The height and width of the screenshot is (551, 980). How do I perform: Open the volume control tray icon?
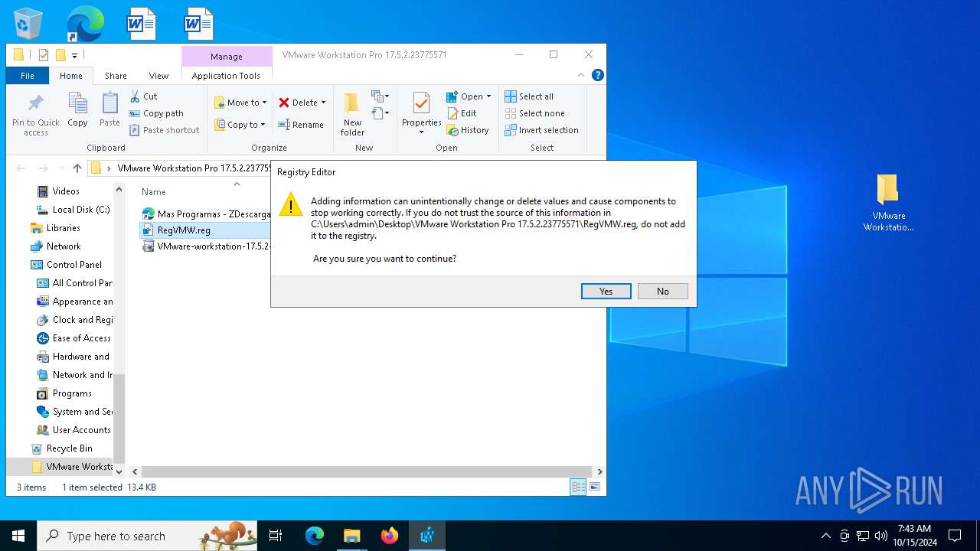click(x=881, y=536)
